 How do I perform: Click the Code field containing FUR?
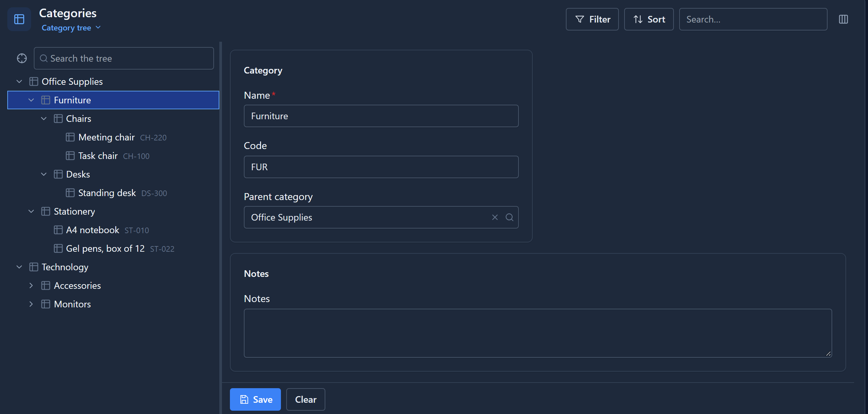pyautogui.click(x=381, y=167)
